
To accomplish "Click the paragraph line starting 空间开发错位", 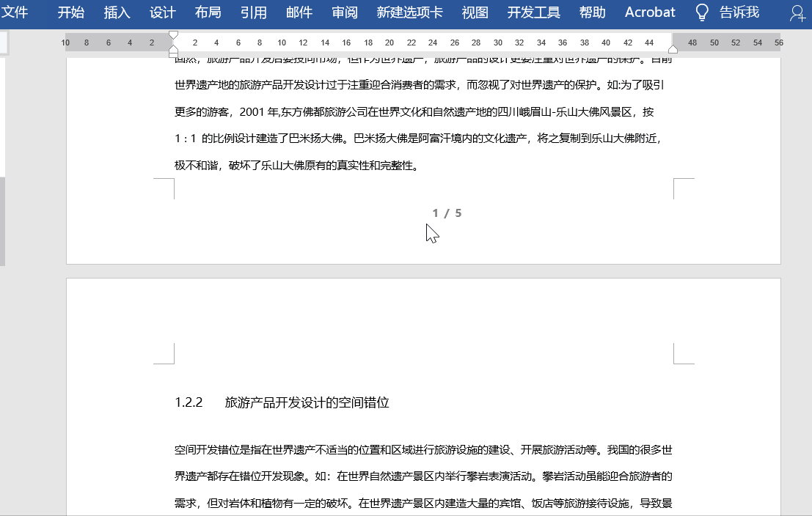I will (x=423, y=450).
